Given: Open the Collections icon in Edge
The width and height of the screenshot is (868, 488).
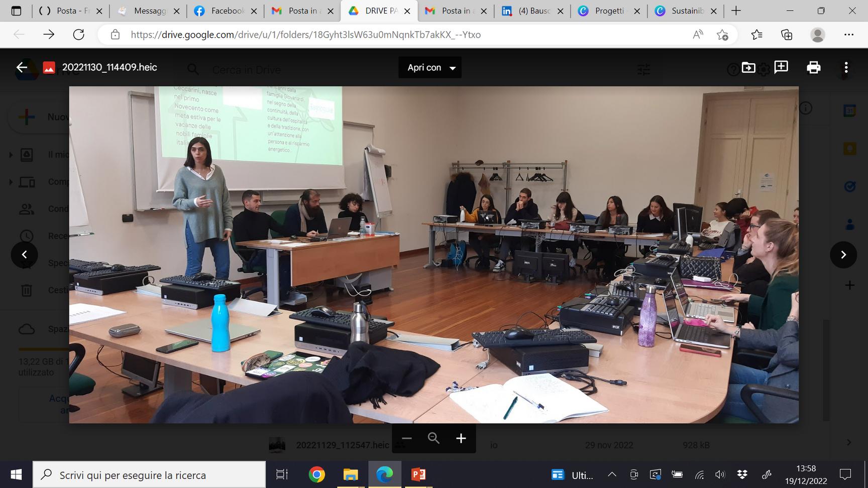Looking at the screenshot, I should pos(787,35).
